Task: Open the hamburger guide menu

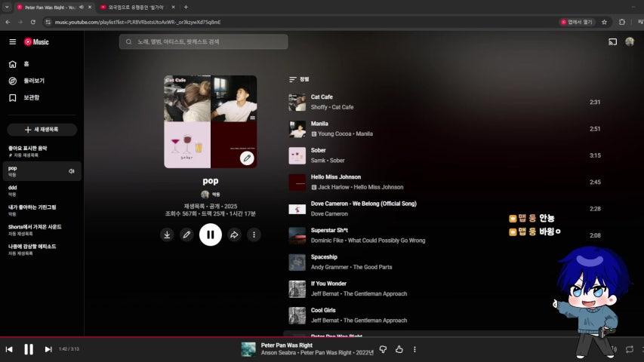Action: 12,42
